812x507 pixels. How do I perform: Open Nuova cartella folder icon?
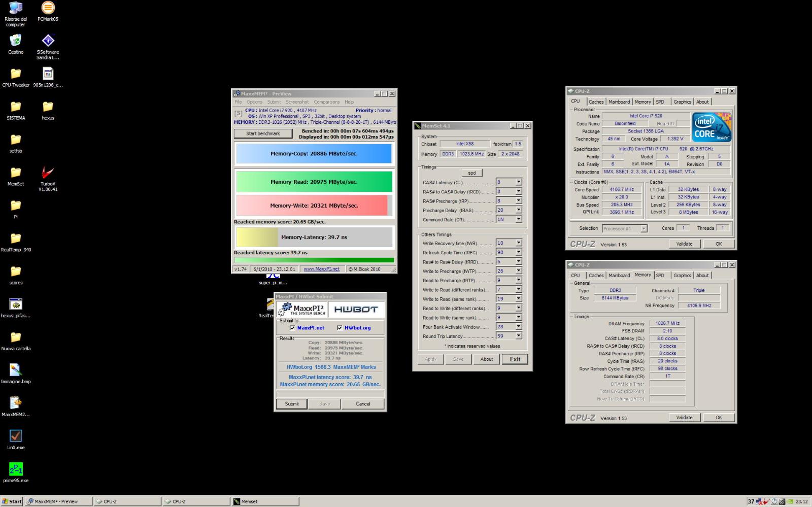[x=16, y=341]
